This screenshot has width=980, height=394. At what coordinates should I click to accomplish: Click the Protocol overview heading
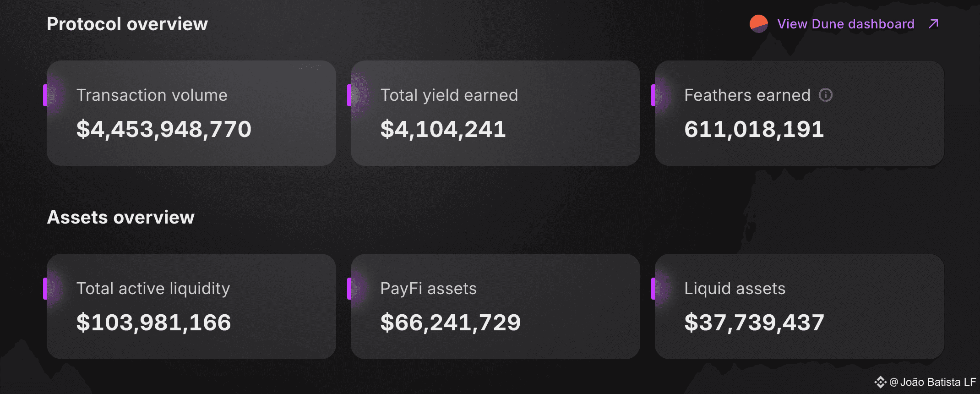(127, 24)
